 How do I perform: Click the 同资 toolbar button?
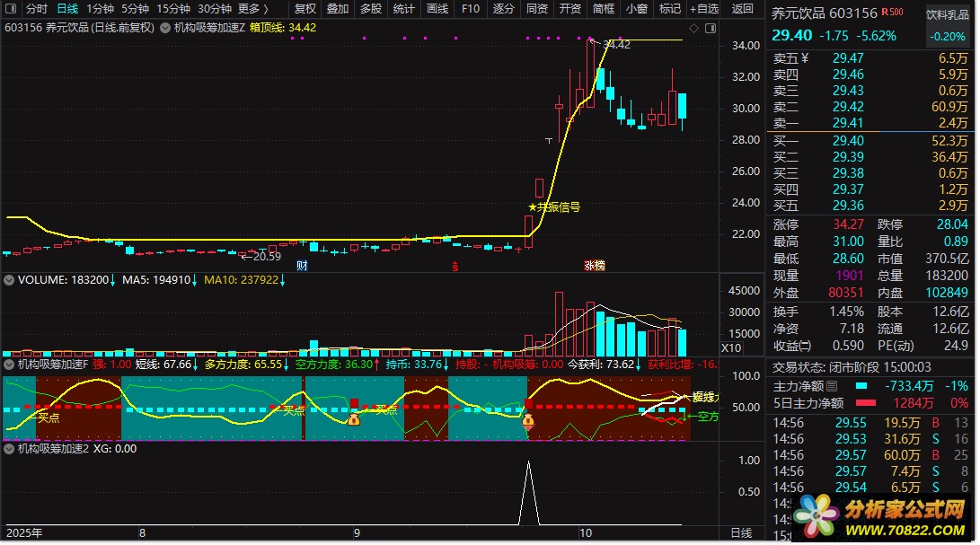(x=536, y=9)
